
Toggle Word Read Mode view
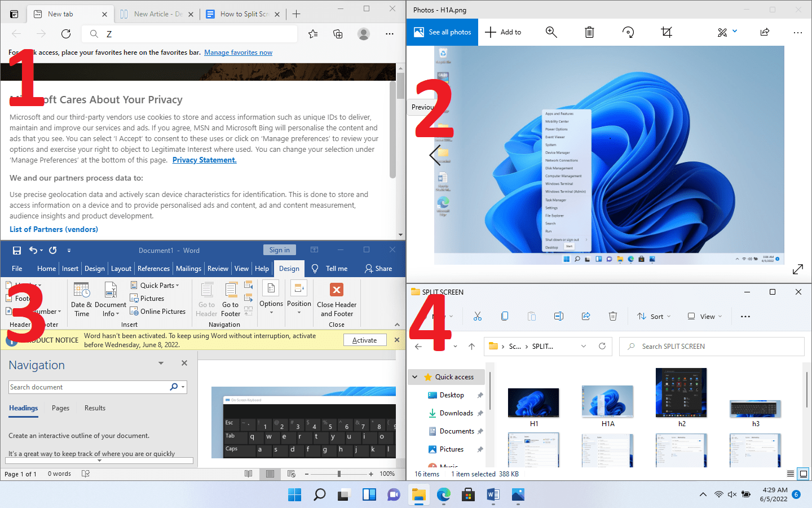point(248,474)
